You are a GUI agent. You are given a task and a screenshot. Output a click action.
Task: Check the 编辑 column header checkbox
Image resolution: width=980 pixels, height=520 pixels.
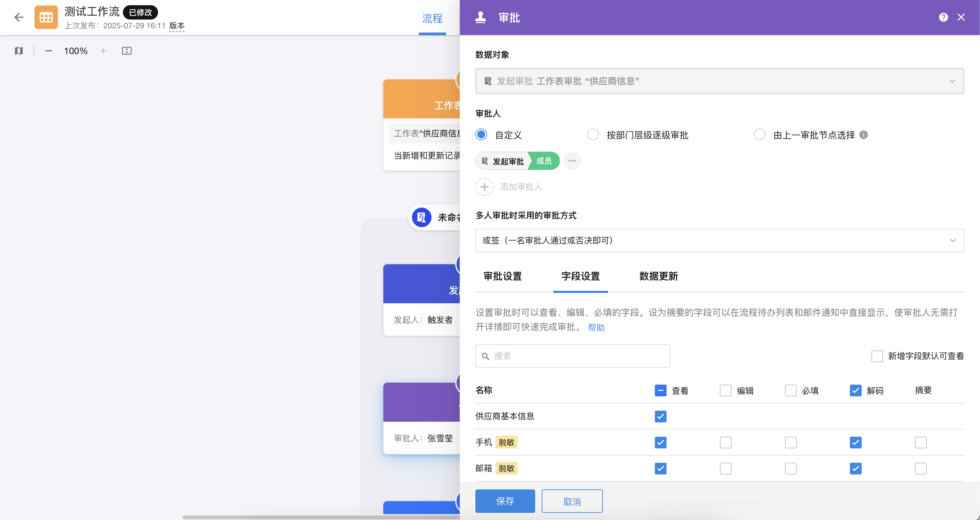(725, 390)
